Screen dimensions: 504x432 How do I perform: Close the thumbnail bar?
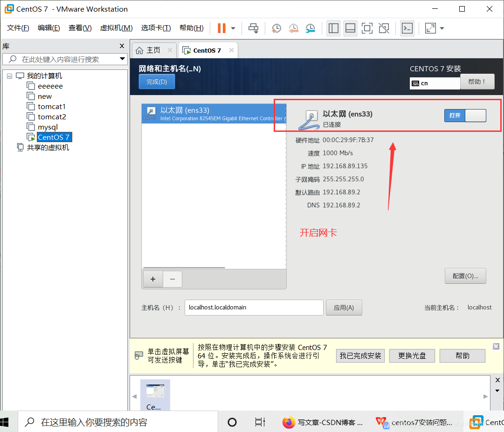(x=497, y=380)
